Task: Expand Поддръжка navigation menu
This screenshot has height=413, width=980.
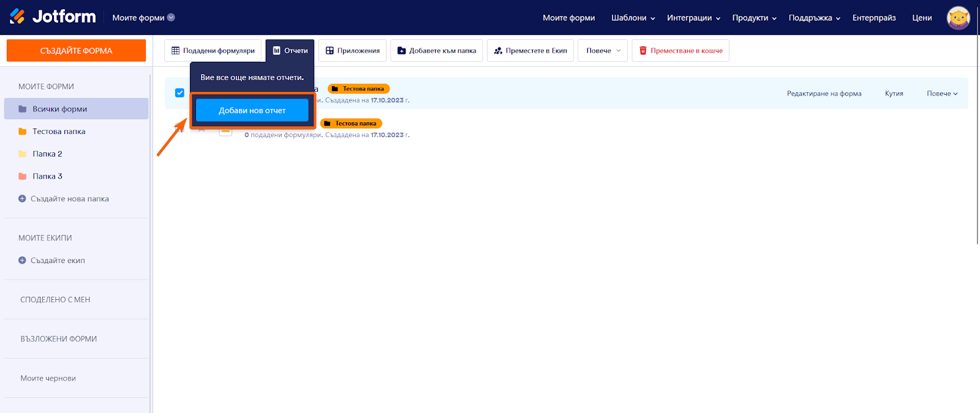Action: pyautogui.click(x=815, y=18)
